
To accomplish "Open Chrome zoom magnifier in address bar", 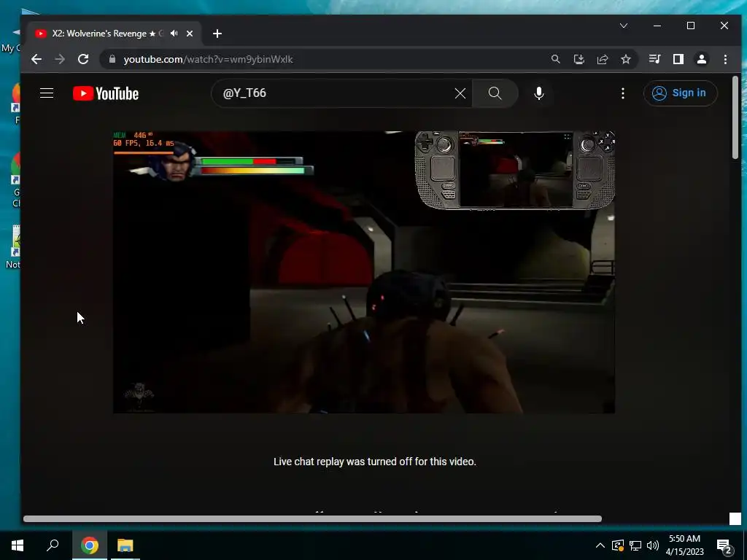I will point(555,59).
